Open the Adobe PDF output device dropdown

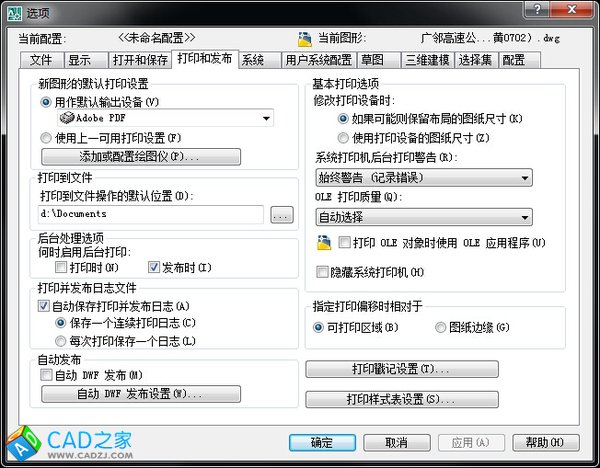pos(265,119)
